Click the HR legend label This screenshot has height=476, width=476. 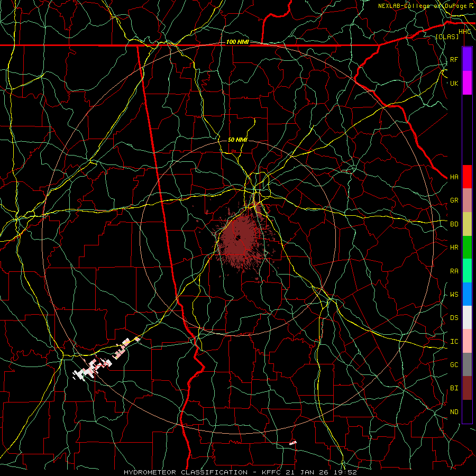[454, 248]
